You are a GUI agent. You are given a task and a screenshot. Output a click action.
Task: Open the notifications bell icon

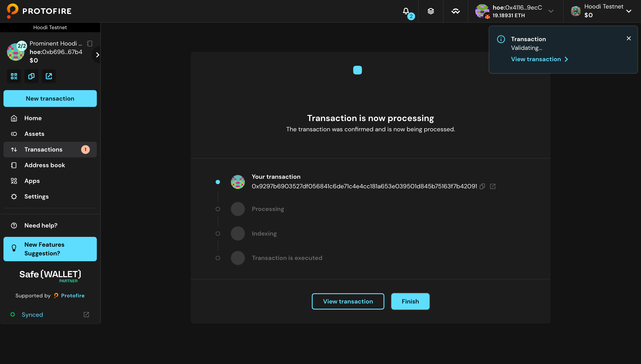click(406, 11)
